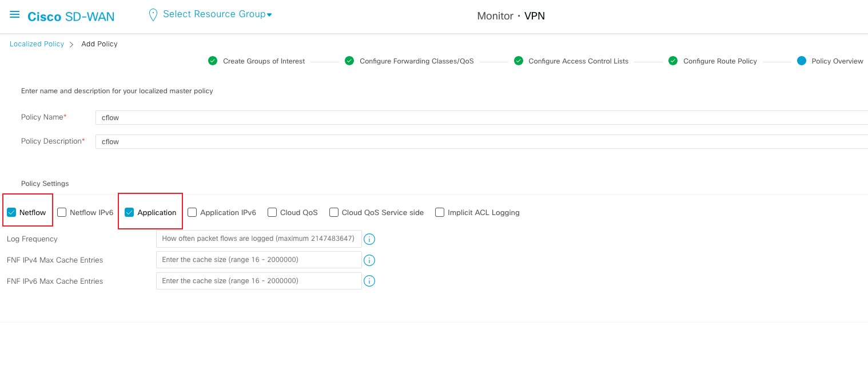868x369 pixels.
Task: Uncheck the Netflow checkbox
Action: click(x=11, y=213)
